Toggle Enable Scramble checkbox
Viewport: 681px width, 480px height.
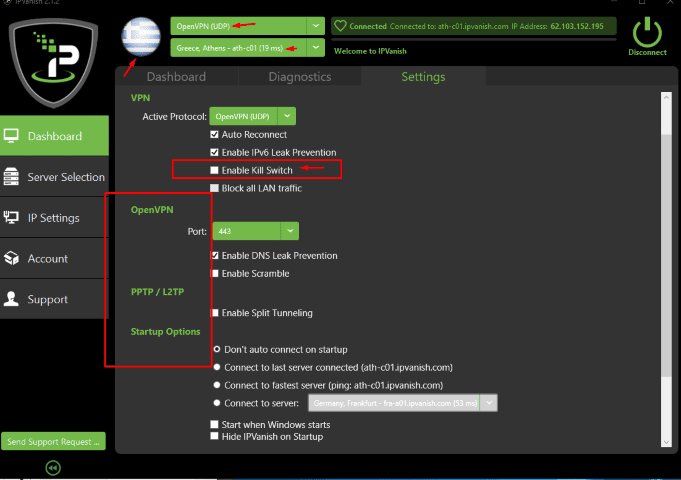pyautogui.click(x=214, y=273)
